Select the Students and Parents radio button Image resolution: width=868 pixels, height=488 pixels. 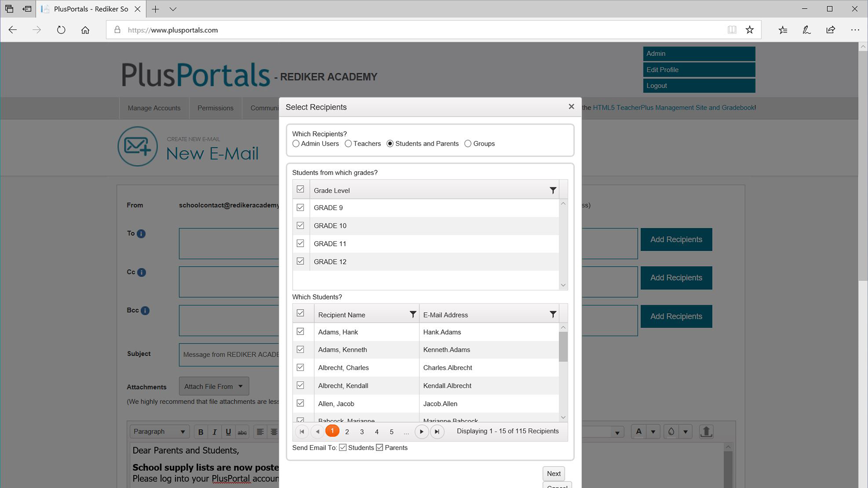(x=390, y=144)
